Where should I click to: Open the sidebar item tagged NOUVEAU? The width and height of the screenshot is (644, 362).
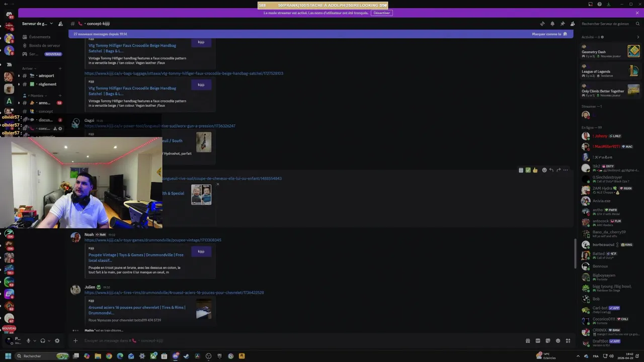(x=42, y=54)
